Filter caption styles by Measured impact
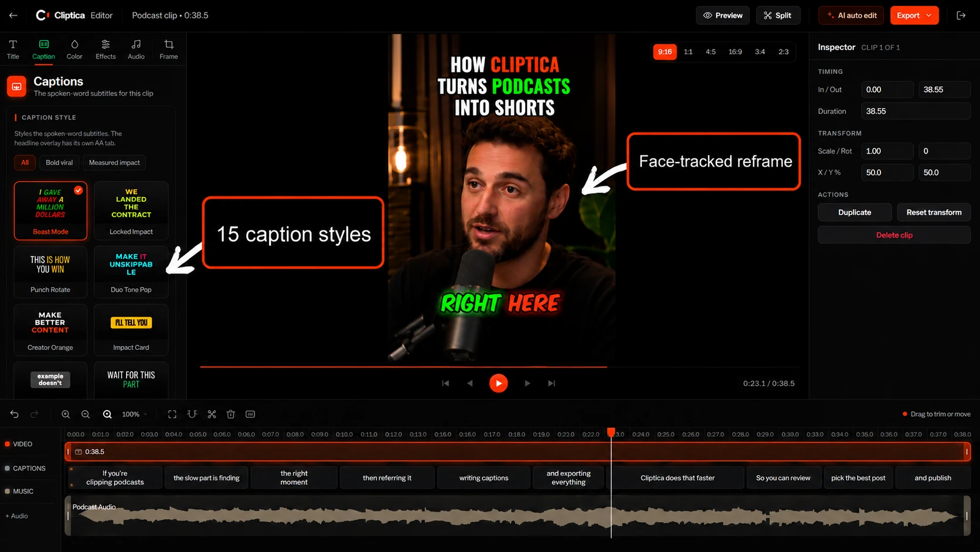 pos(114,162)
